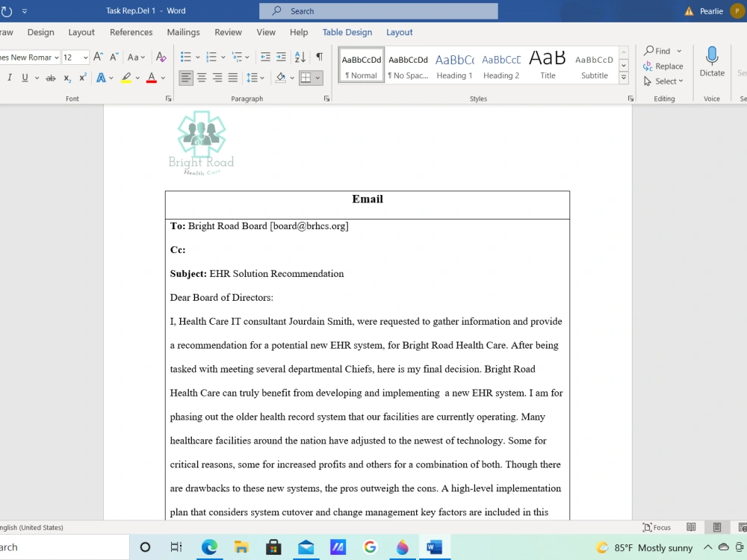Image resolution: width=747 pixels, height=560 pixels.
Task: Open the Select dropdown in Editing
Action: coord(663,81)
